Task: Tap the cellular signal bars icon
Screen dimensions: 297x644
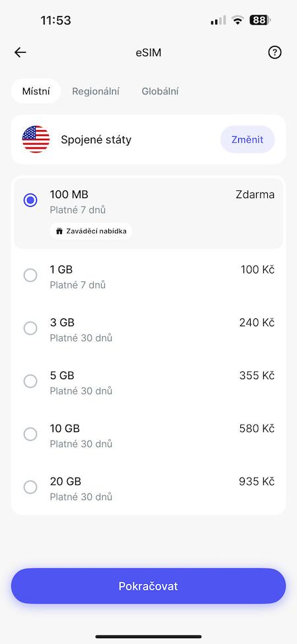Action: (218, 20)
